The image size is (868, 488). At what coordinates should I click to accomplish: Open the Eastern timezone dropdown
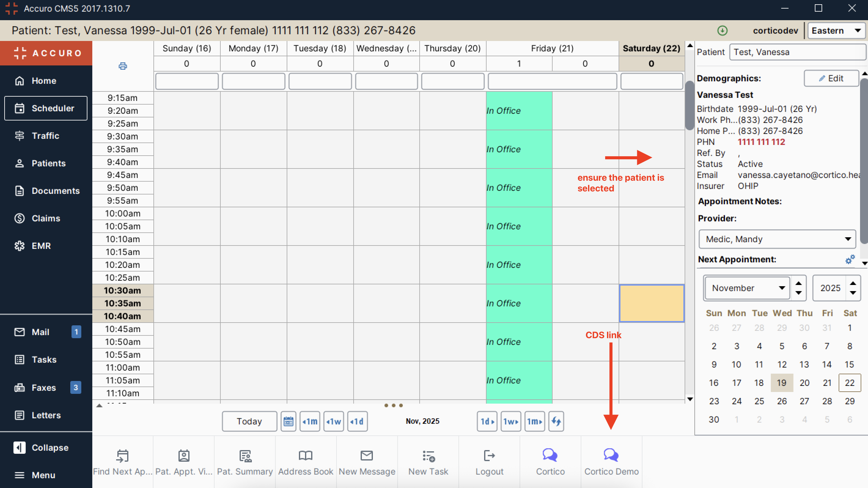[x=836, y=30]
